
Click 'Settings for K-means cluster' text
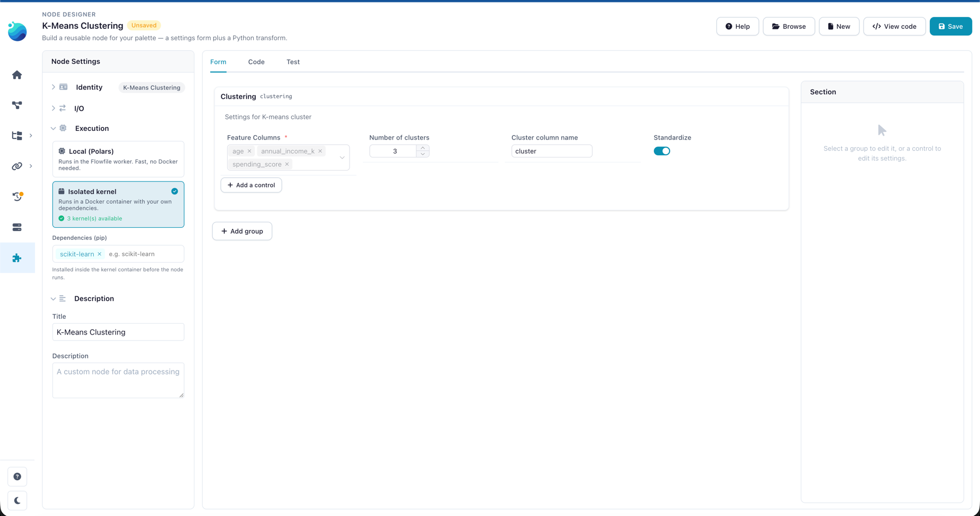point(268,117)
